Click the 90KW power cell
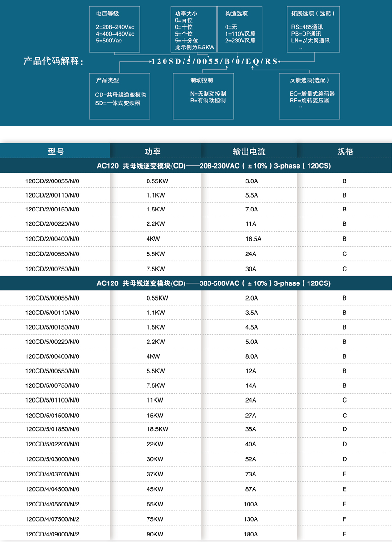This screenshot has width=392, height=542. click(x=155, y=533)
